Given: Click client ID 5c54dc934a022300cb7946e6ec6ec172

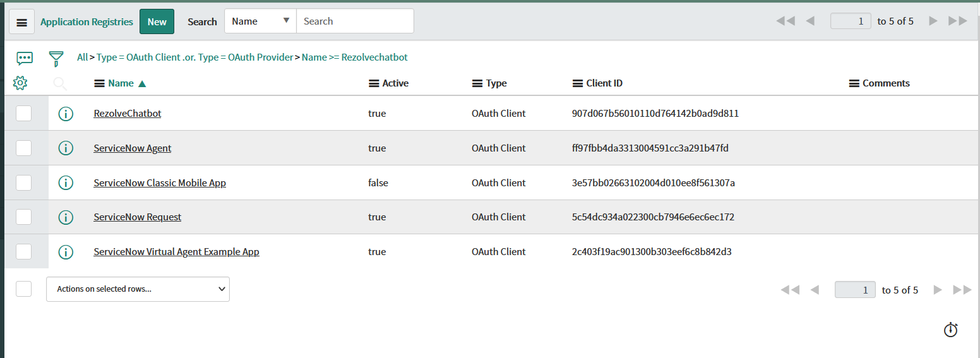Looking at the screenshot, I should tap(653, 217).
